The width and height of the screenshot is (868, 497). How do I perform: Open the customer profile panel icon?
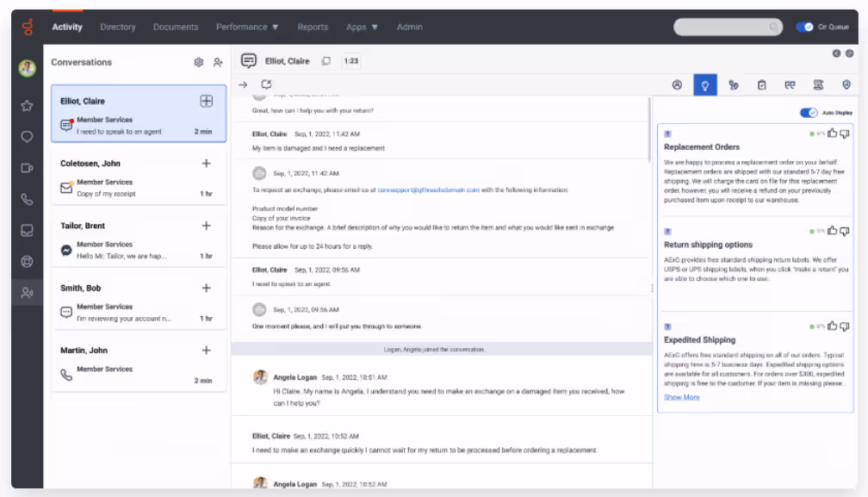pos(677,84)
